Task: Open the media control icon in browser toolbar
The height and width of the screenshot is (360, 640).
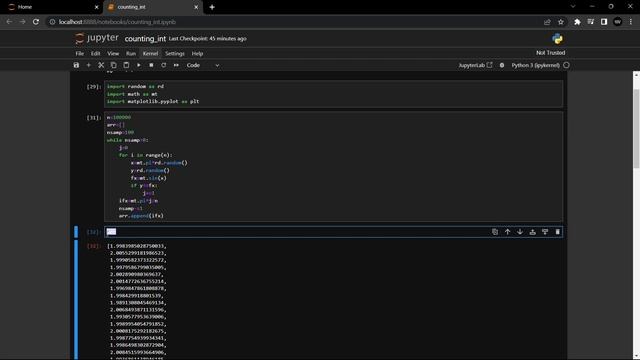Action: 591,22
